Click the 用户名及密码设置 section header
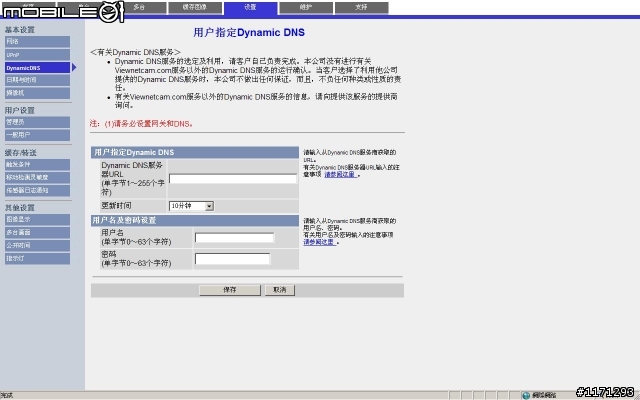The width and height of the screenshot is (640, 400). tap(195, 220)
